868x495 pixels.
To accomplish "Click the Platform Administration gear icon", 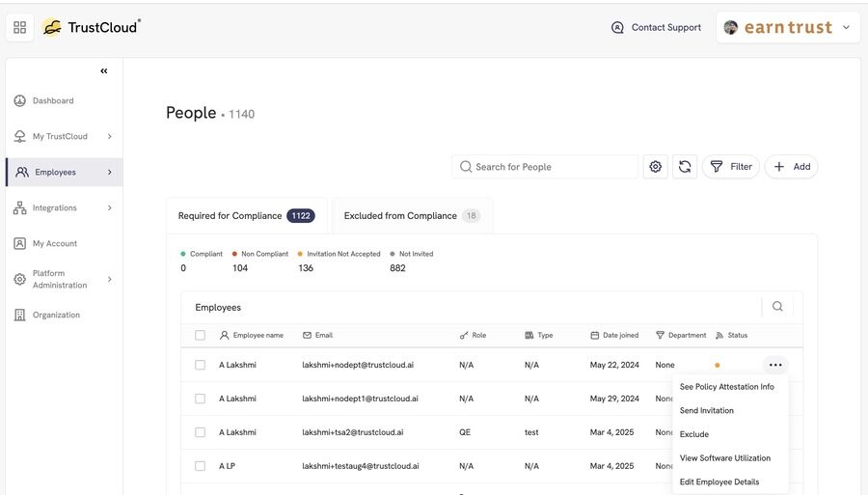I will (x=20, y=279).
